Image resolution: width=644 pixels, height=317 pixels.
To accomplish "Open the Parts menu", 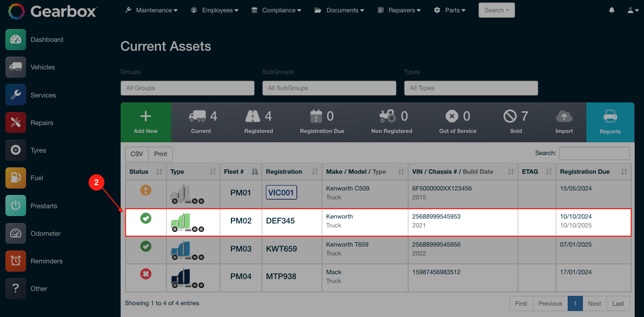I will pyautogui.click(x=450, y=10).
